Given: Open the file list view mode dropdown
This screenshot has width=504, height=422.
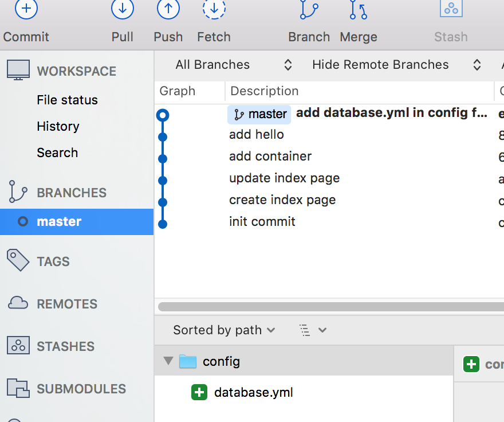Looking at the screenshot, I should pyautogui.click(x=313, y=330).
